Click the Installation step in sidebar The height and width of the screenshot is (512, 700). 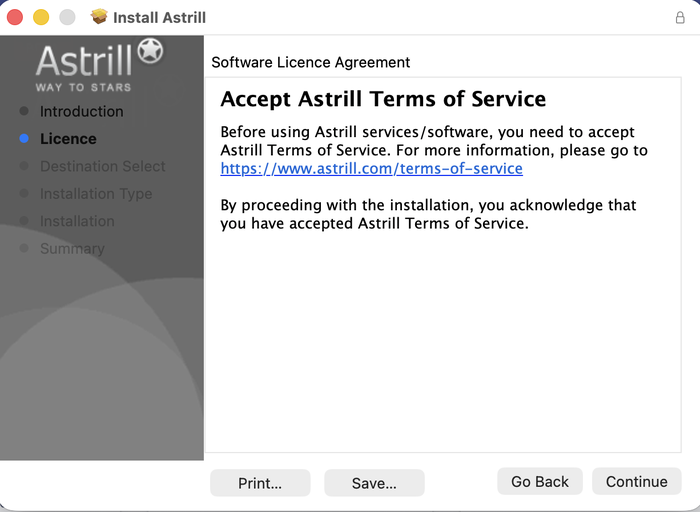[x=77, y=221]
